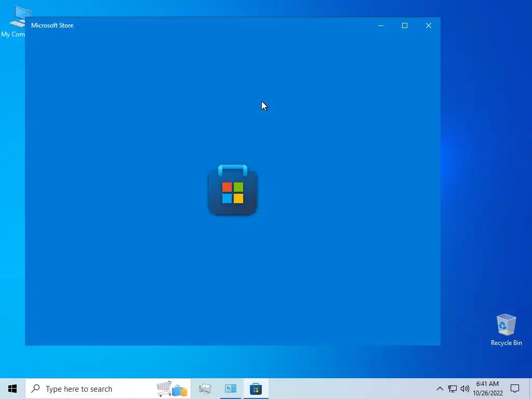Screen dimensions: 532x399
Task: Click the shopping cart search highlight icon
Action: 172,389
